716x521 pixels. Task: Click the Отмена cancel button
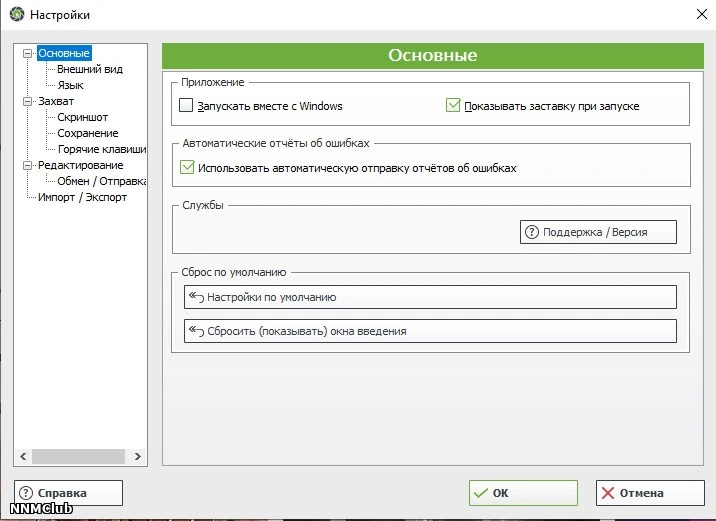coord(650,493)
